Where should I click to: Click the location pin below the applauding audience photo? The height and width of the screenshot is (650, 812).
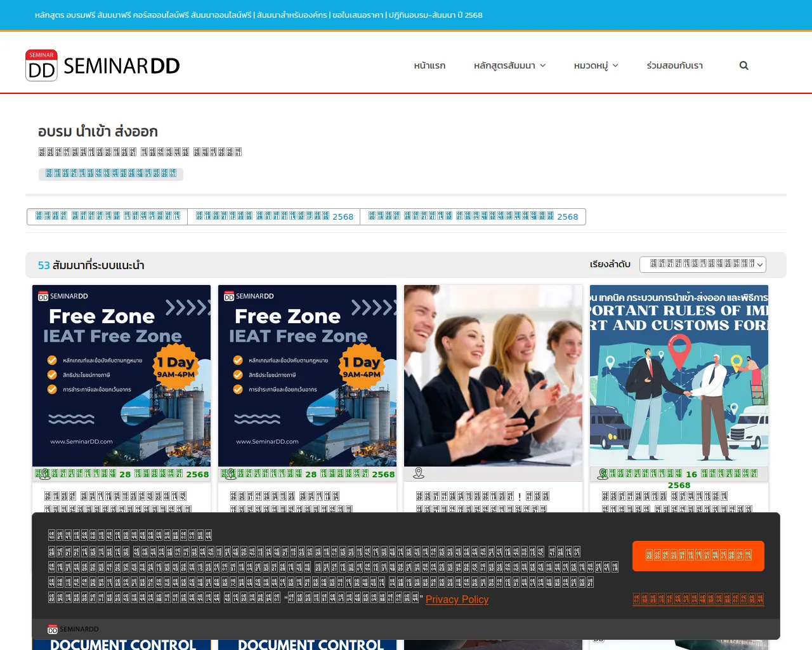point(419,473)
